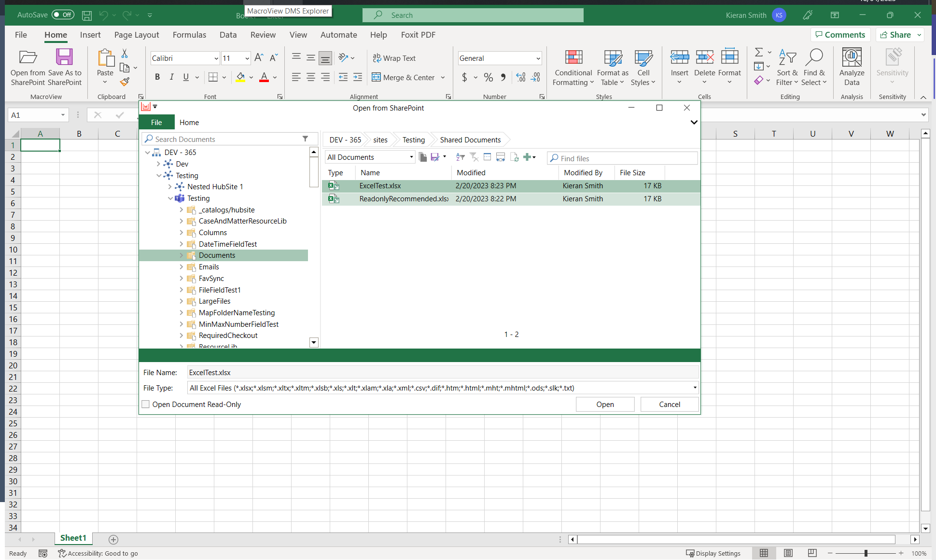
Task: Click the Conditional Formatting icon
Action: 573,58
